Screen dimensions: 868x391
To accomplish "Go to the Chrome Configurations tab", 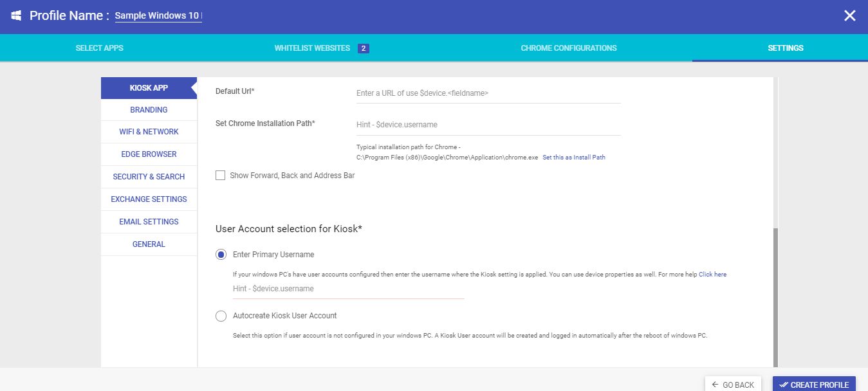I will [569, 48].
